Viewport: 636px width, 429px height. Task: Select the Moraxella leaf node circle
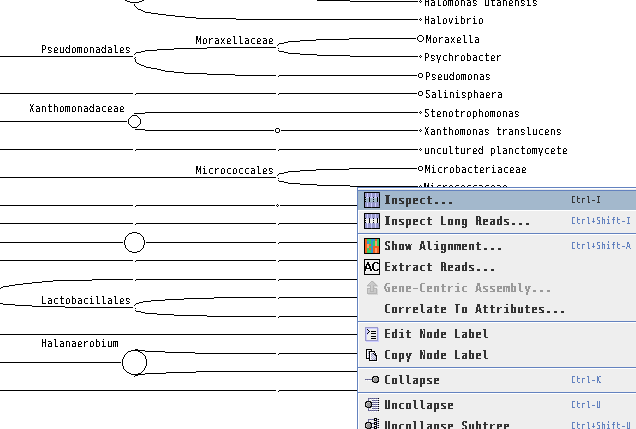(x=420, y=39)
